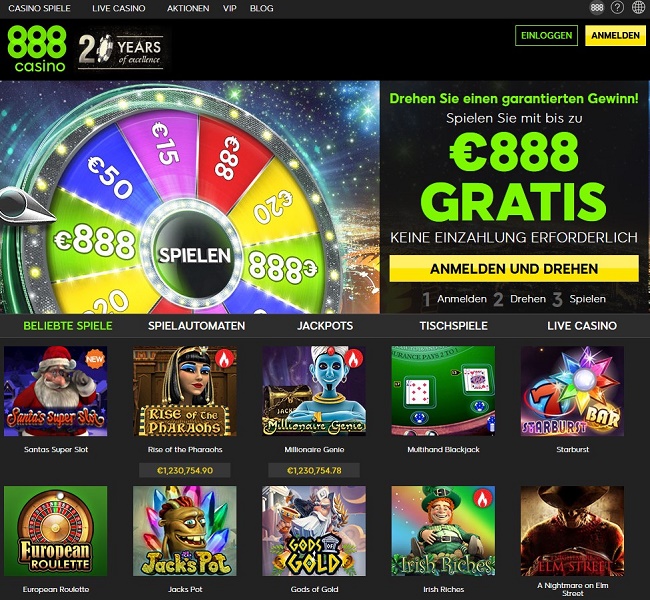This screenshot has width=650, height=600.
Task: Click the SPIELEN wheel center button
Action: pos(194,255)
